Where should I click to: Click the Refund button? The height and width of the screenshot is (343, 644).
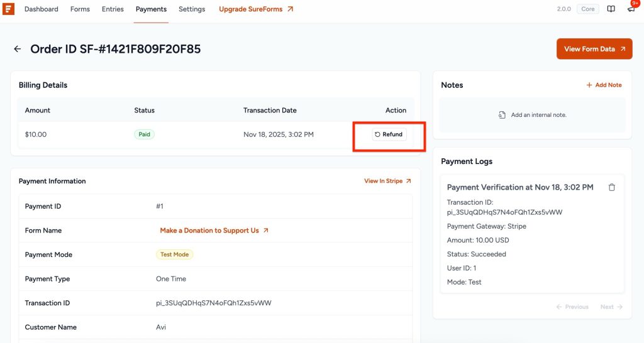pyautogui.click(x=389, y=134)
